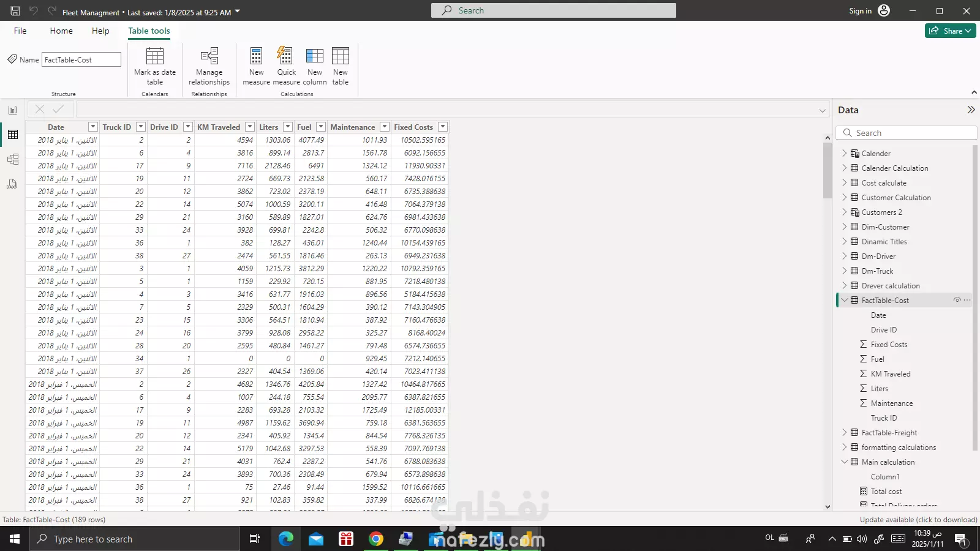Viewport: 980px width, 551px height.
Task: Click the title bar Search box
Action: [x=554, y=10]
